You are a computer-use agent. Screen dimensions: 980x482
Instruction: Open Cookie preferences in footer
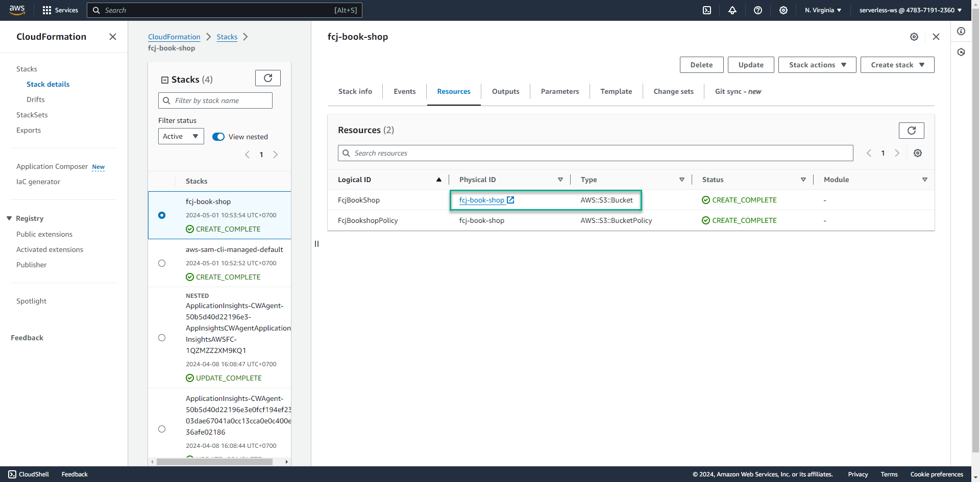click(937, 474)
